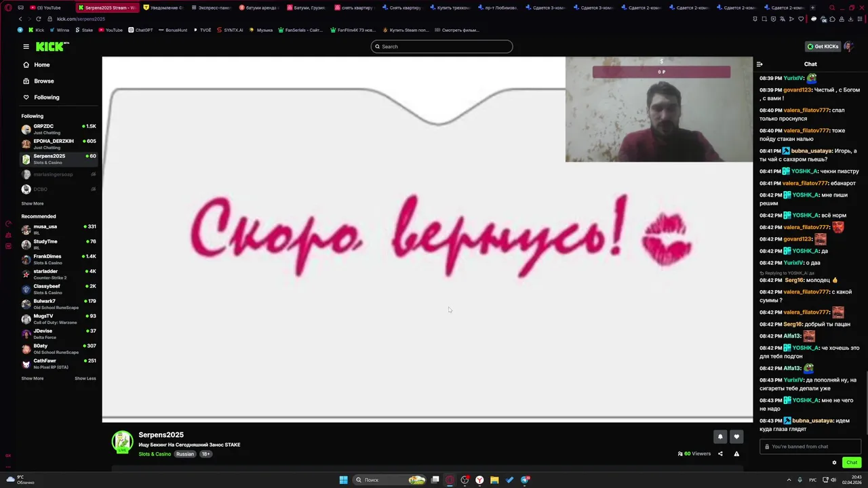
Task: Open FrankDimes recommended channel
Action: pos(58,259)
